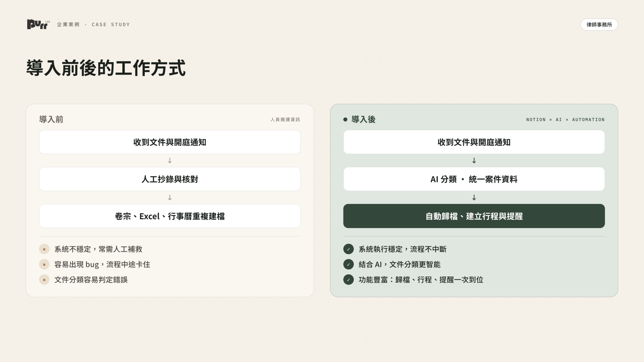Click the text 系統不穩定，常需人工補救
The height and width of the screenshot is (362, 644).
(x=98, y=249)
